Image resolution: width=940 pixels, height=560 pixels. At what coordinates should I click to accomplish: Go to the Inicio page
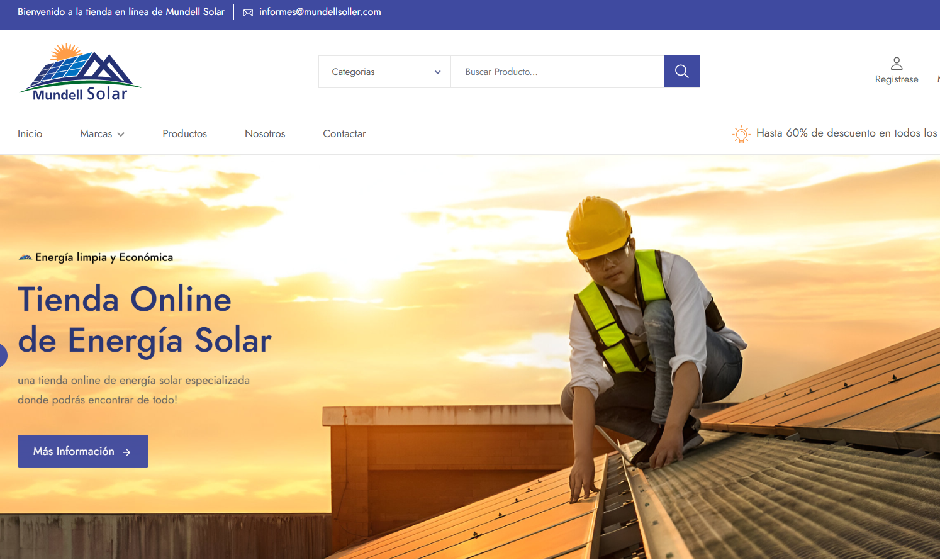(x=30, y=134)
